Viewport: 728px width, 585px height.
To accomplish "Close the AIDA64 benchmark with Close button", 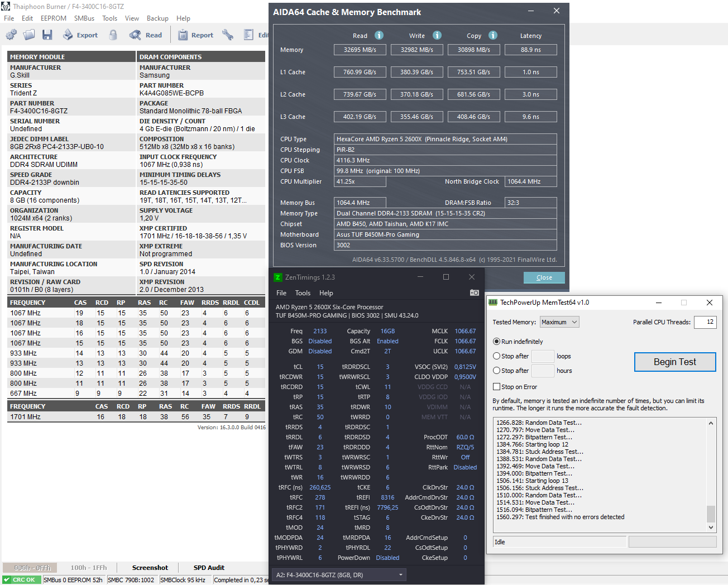I will pyautogui.click(x=544, y=277).
